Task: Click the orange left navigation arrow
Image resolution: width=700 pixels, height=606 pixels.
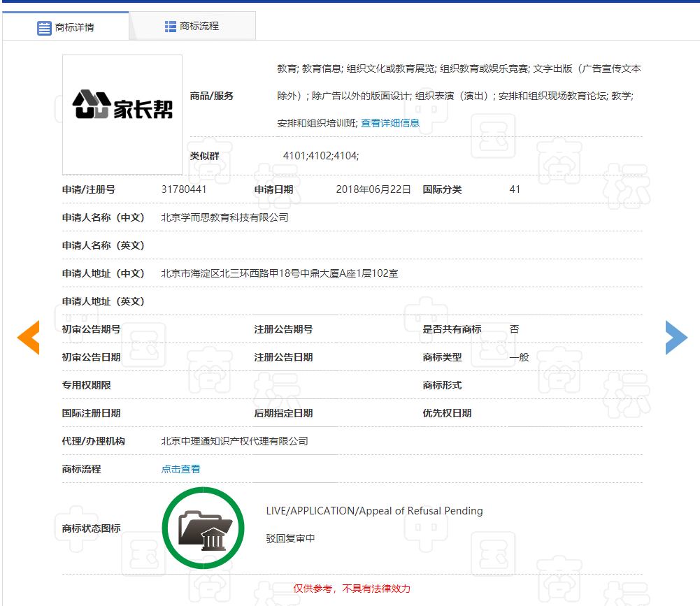Action: 28,338
